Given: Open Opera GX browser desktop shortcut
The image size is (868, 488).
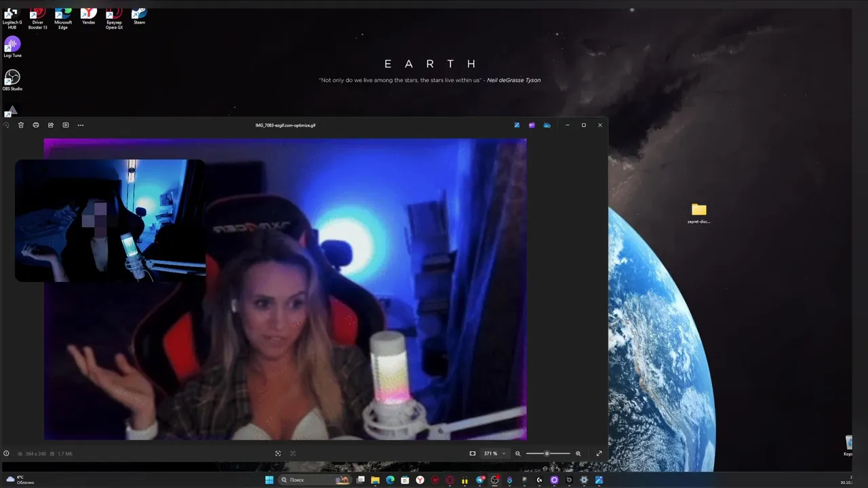Looking at the screenshot, I should point(114,18).
